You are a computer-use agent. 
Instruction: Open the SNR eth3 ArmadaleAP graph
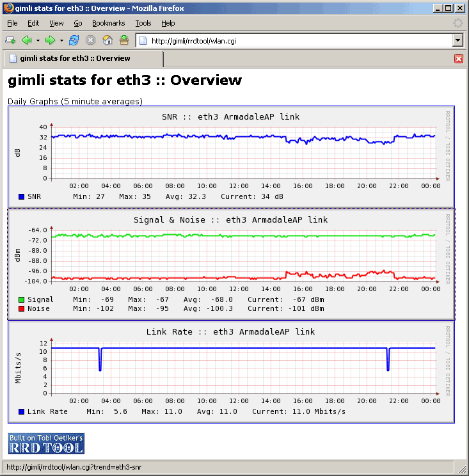[x=231, y=157]
